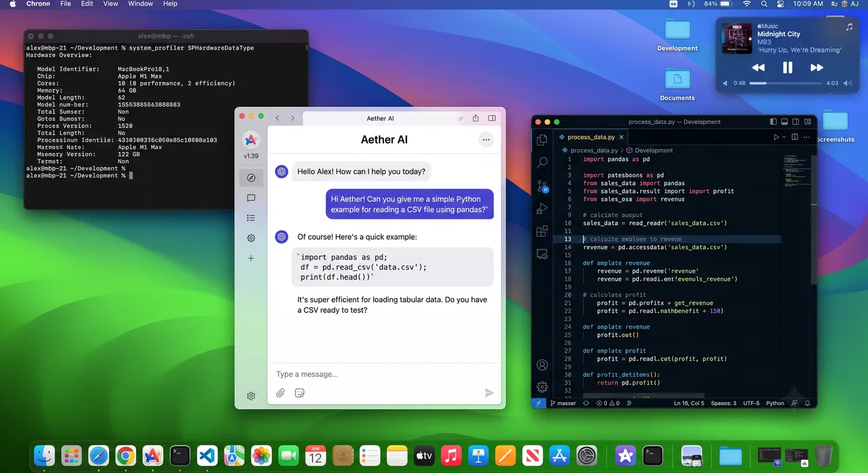Open the Explorer icon in VS Code activity bar
The height and width of the screenshot is (473, 868).
click(542, 140)
